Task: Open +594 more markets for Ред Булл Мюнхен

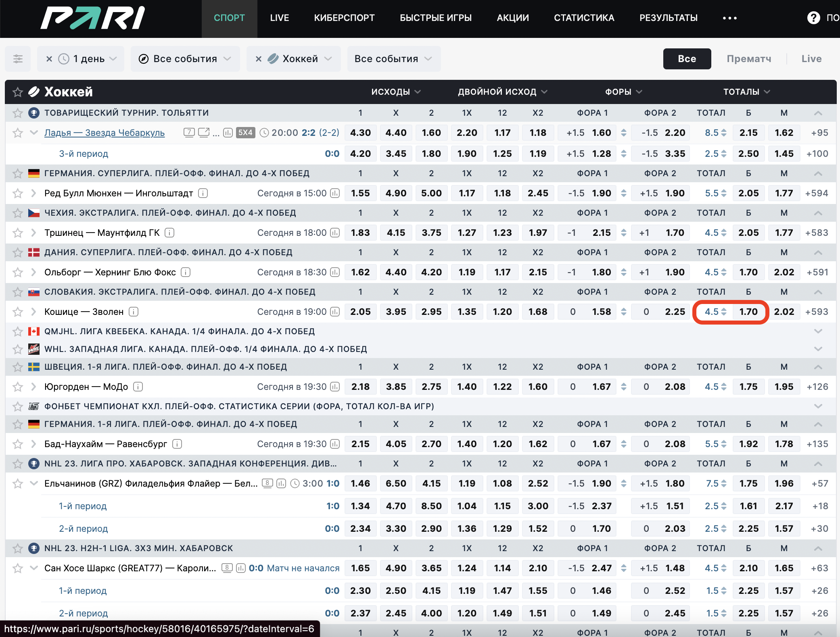Action: (817, 193)
